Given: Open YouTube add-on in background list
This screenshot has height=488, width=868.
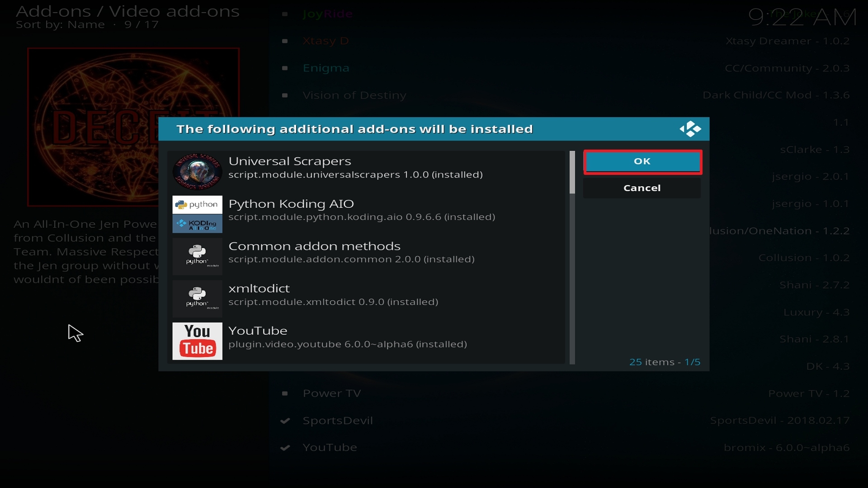Looking at the screenshot, I should 330,447.
